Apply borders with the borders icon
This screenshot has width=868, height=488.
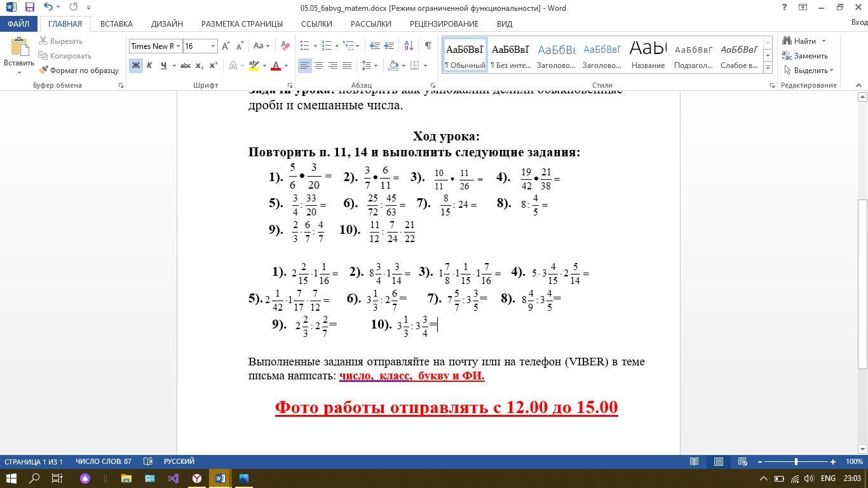click(414, 65)
